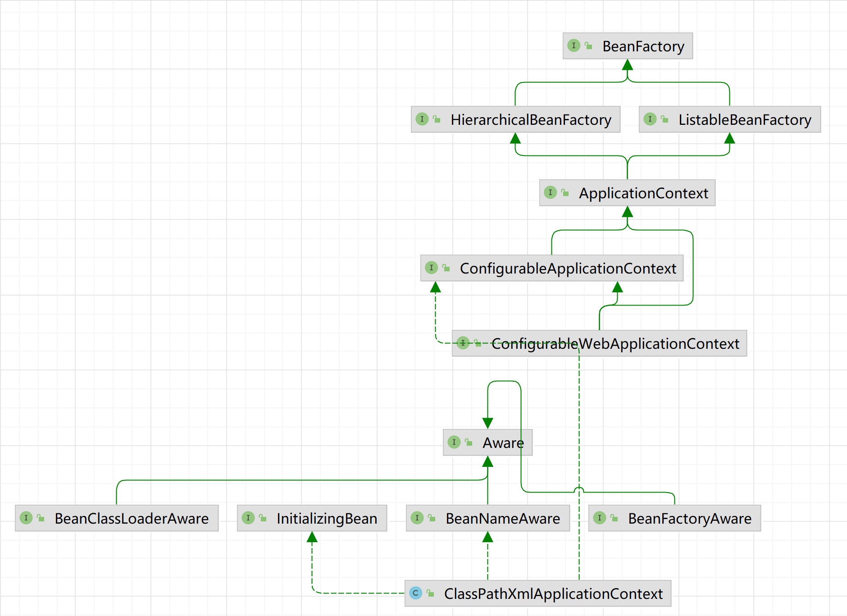Click the lock icon beside ConfigurableApplicationContext
This screenshot has height=616, width=847.
pyautogui.click(x=446, y=268)
